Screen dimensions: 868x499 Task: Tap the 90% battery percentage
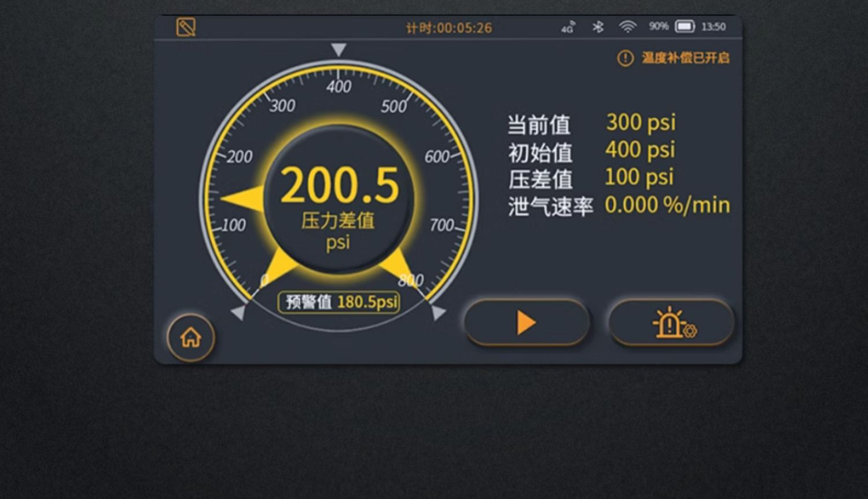[659, 27]
